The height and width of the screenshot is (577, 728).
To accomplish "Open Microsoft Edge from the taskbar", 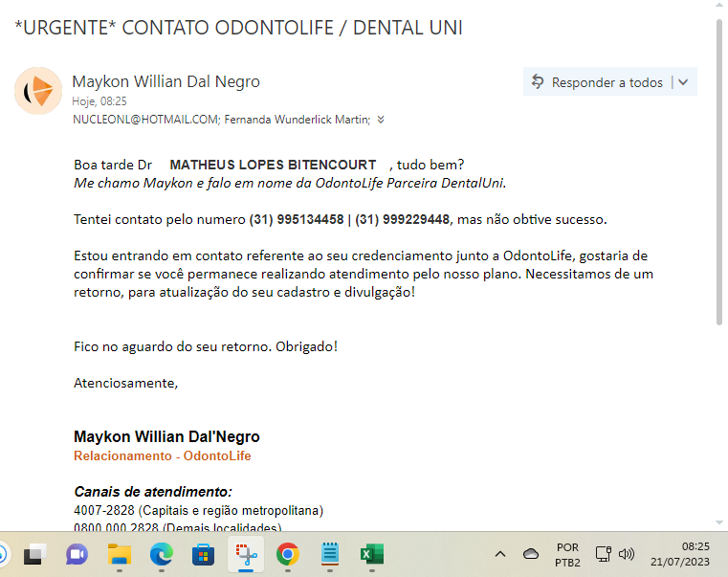I will click(x=161, y=554).
